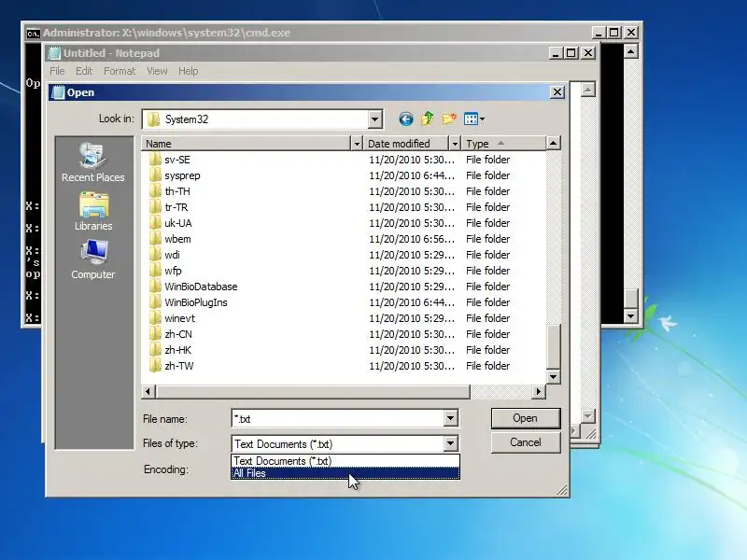Sort by the Type column header
747x560 pixels.
click(503, 144)
